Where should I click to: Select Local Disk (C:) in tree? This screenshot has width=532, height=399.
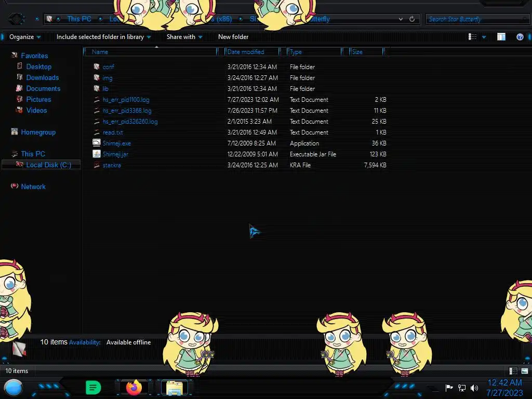click(48, 165)
